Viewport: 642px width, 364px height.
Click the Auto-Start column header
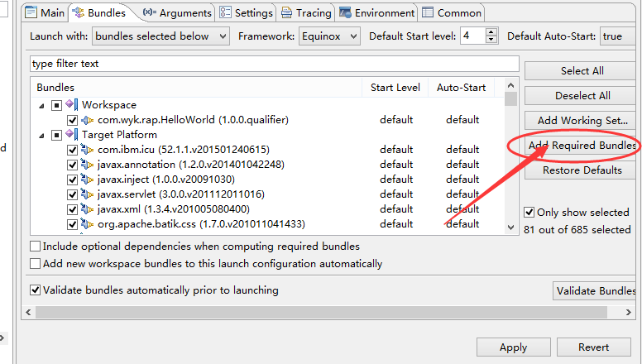(x=461, y=88)
